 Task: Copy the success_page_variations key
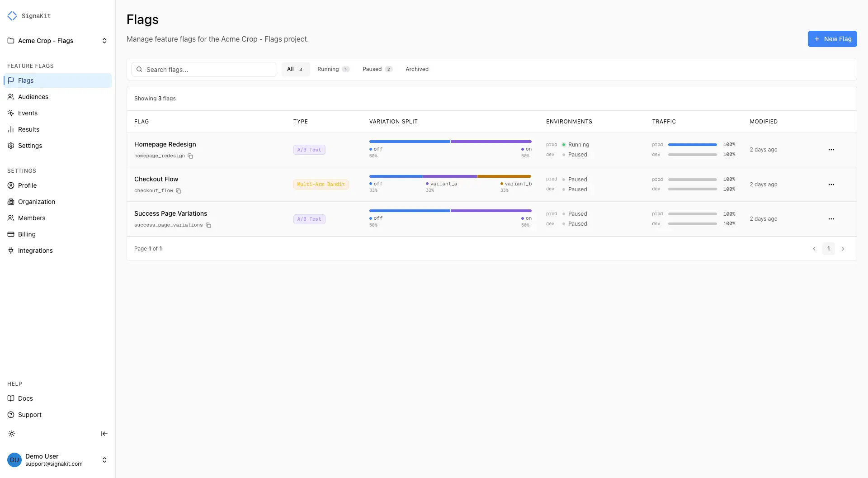pyautogui.click(x=208, y=225)
